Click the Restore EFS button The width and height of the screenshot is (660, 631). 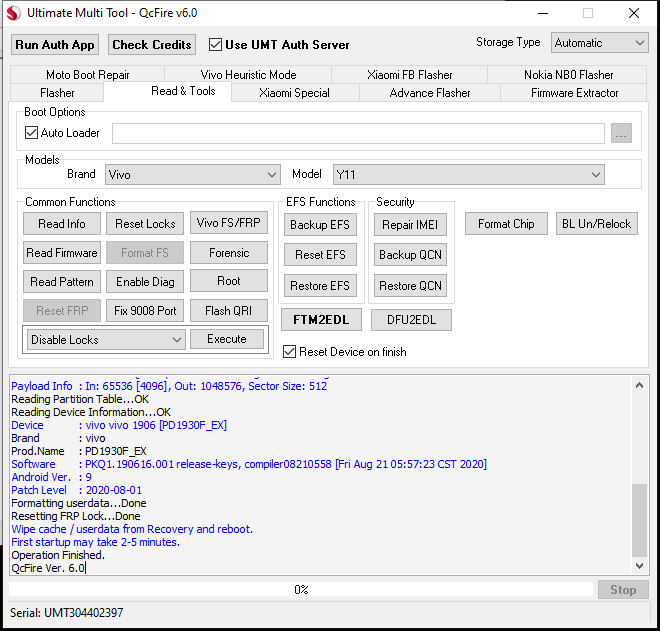pyautogui.click(x=320, y=286)
